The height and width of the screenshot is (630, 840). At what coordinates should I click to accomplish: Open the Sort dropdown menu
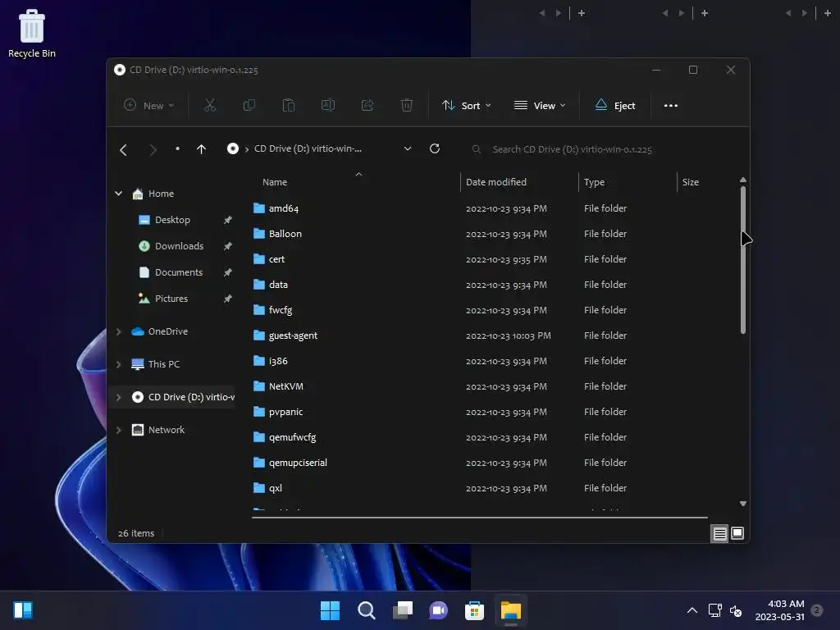click(466, 106)
